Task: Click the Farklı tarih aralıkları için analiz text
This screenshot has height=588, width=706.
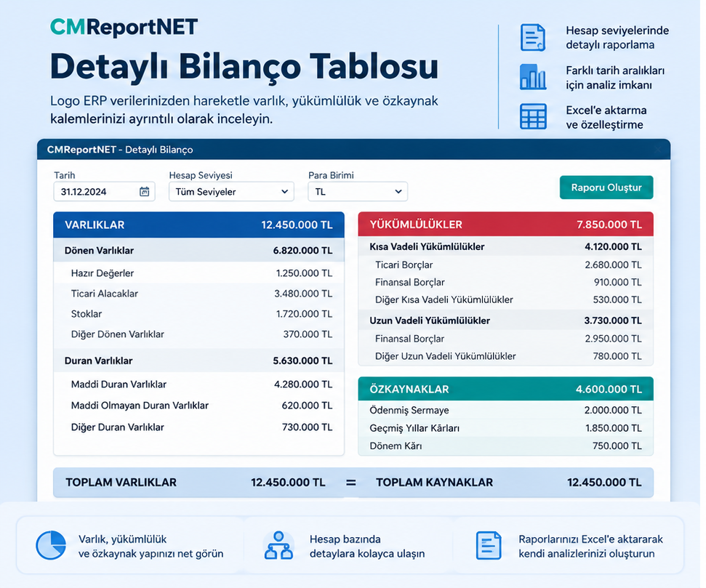Action: pyautogui.click(x=615, y=78)
